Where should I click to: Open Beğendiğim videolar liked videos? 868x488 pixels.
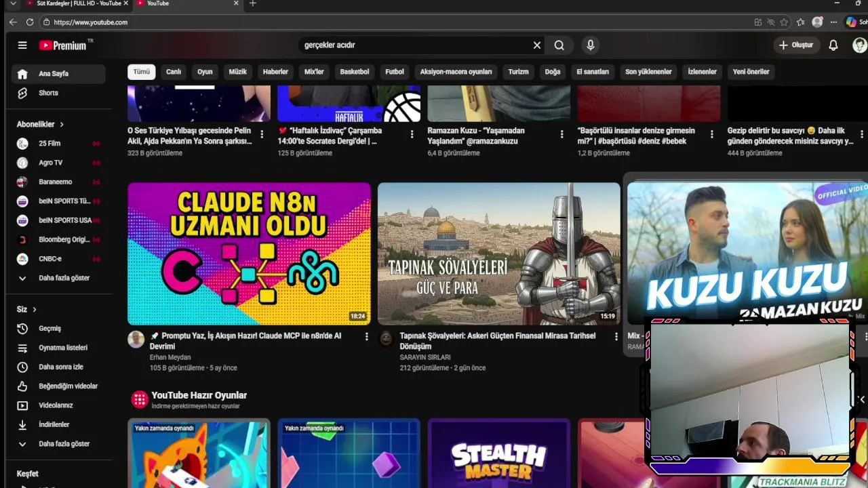click(58, 386)
